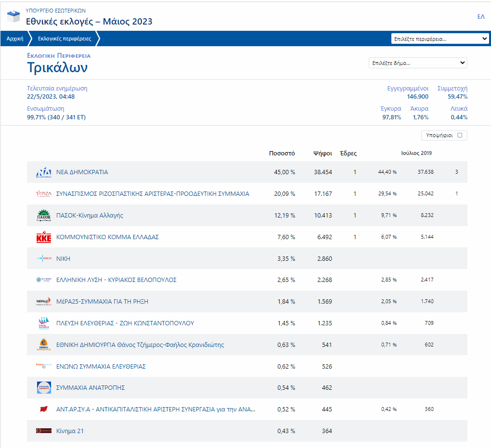Screen dimensions: 491x448
Task: Click the ΜέΡΑ25 party logo
Action: [44, 302]
